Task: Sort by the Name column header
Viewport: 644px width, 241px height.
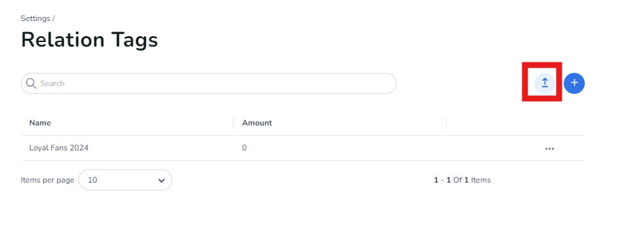Action: 40,123
